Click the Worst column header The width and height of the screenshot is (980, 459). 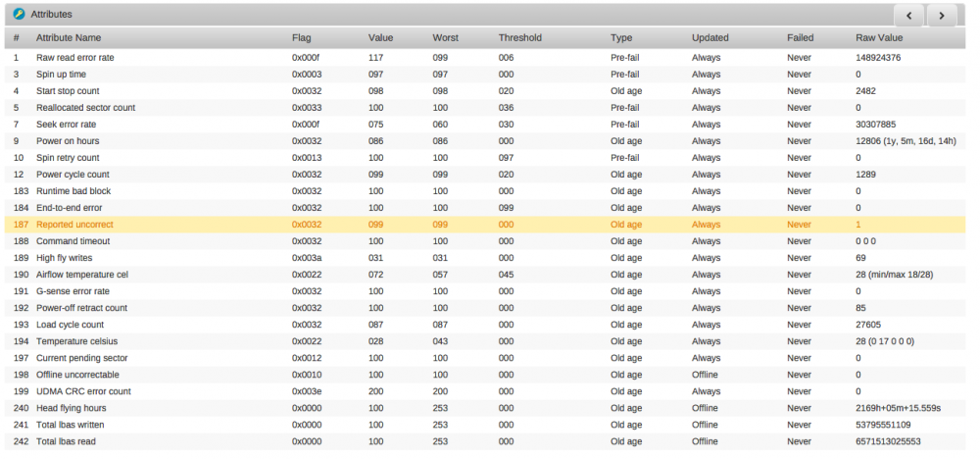tap(446, 37)
